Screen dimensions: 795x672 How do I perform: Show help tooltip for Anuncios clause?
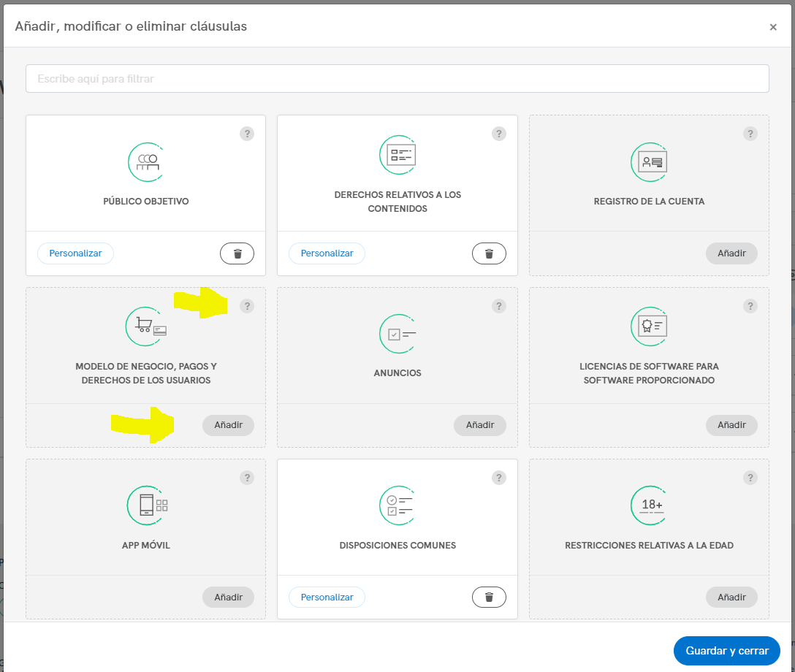(x=499, y=306)
